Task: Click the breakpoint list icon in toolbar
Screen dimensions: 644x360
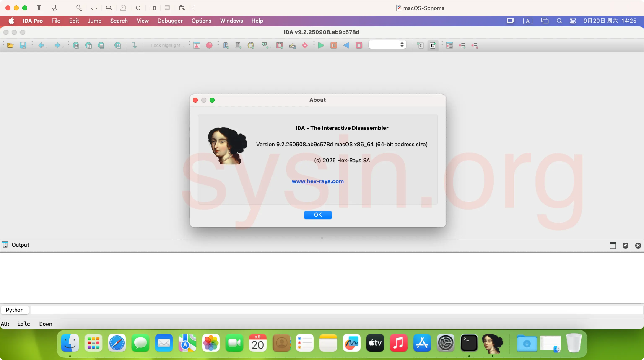Action: tap(449, 45)
